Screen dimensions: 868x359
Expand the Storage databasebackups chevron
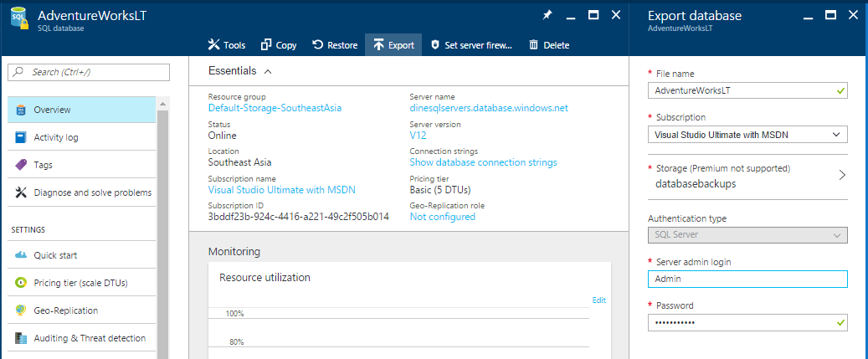842,176
